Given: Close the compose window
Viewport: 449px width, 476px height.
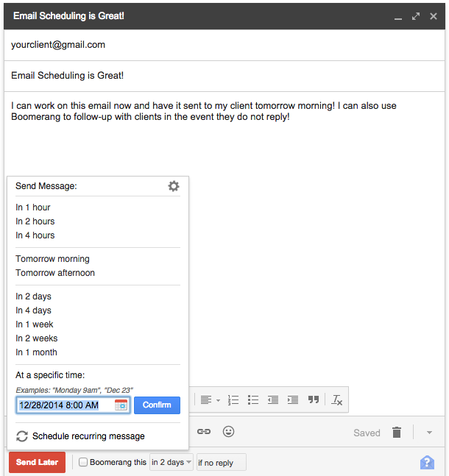Looking at the screenshot, I should [434, 16].
